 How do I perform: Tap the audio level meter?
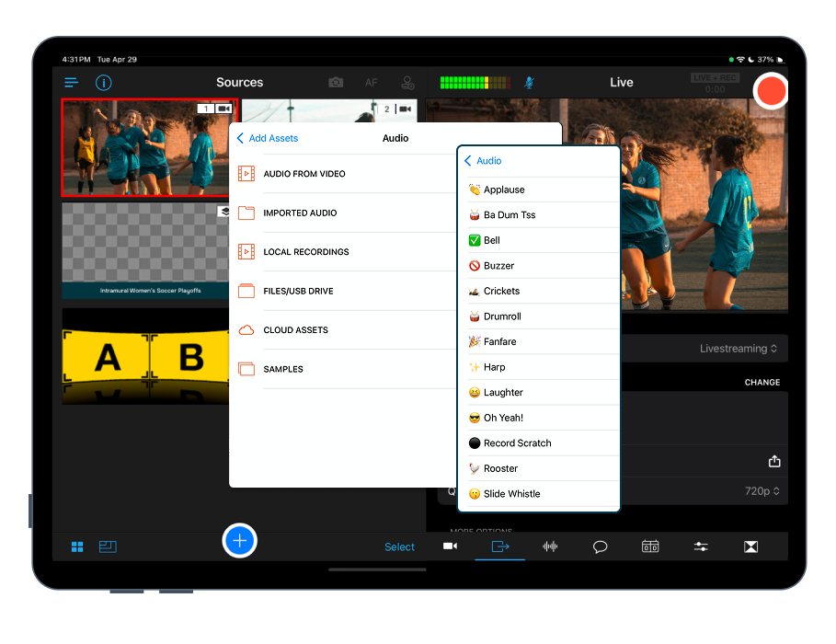[475, 83]
